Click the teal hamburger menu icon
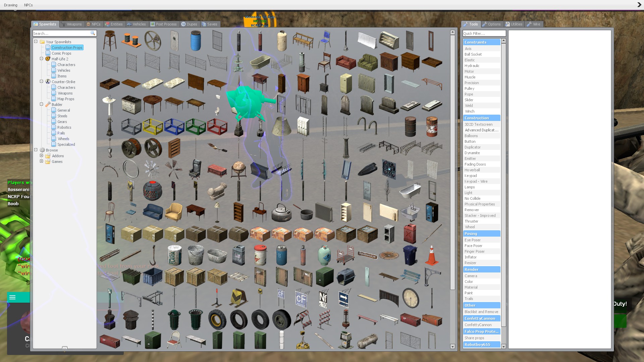This screenshot has height=362, width=644. 12,297
